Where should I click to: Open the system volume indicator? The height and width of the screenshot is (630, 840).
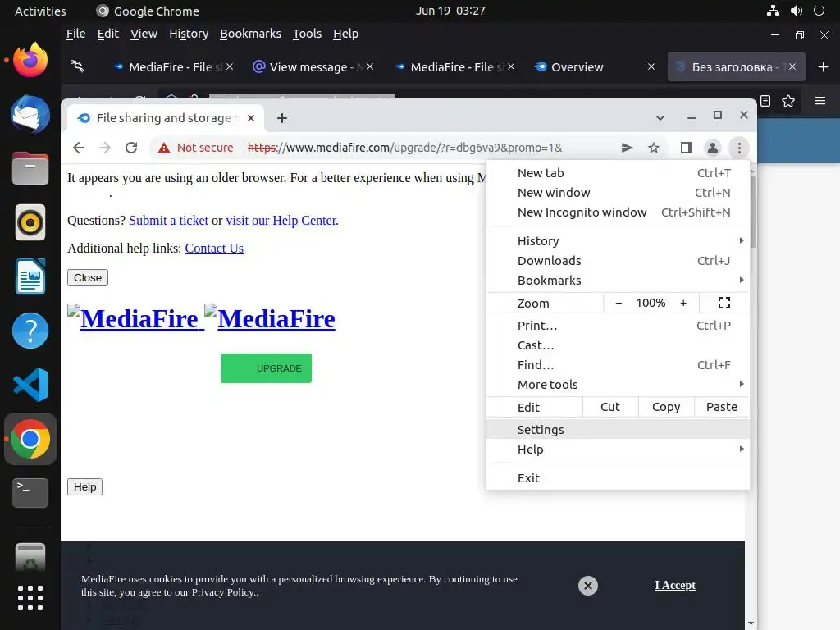pyautogui.click(x=796, y=11)
